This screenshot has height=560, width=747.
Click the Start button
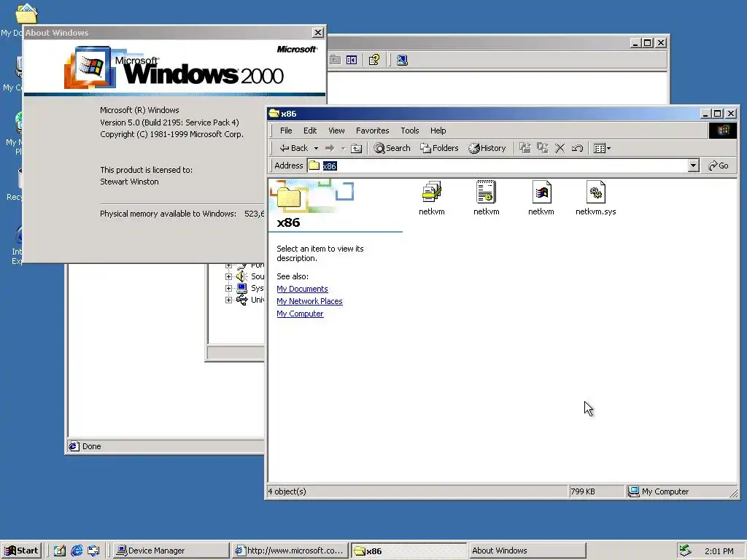pos(21,551)
